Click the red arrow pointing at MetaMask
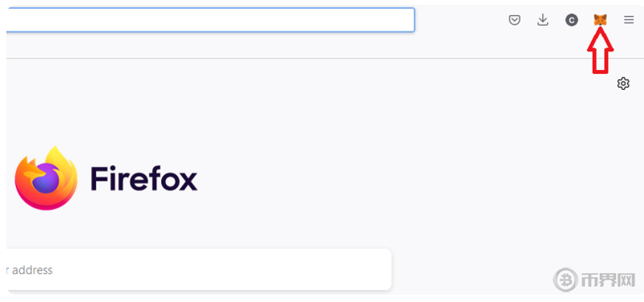Viewport: 644px width, 302px height. point(600,51)
